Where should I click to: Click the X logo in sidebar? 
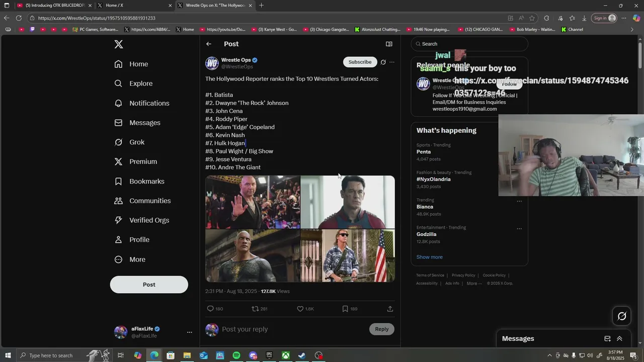coord(119,44)
